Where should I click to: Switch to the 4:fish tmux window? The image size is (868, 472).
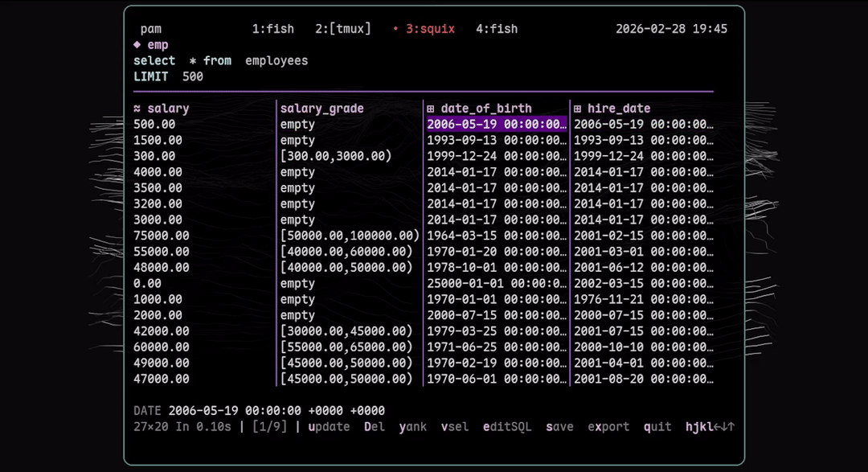coord(497,28)
